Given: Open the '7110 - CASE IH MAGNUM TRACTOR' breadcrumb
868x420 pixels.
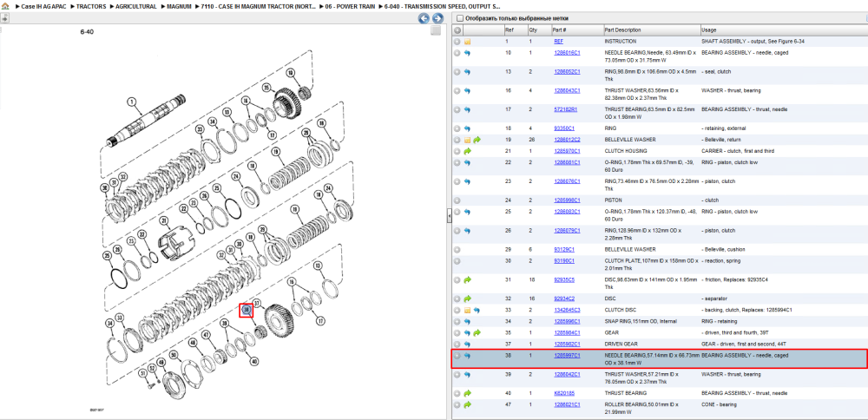Looking at the screenshot, I should pyautogui.click(x=259, y=6).
